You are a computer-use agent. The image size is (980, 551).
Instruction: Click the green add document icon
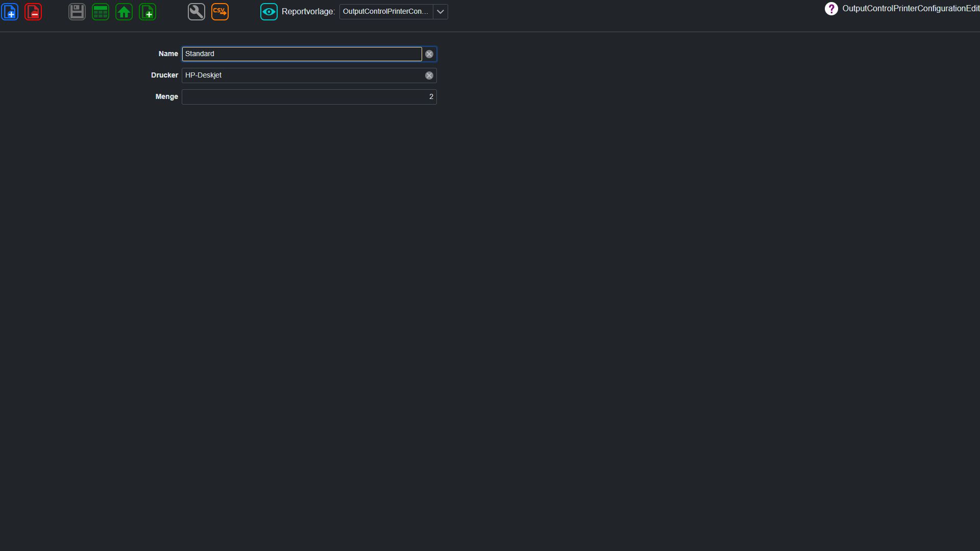(x=148, y=12)
